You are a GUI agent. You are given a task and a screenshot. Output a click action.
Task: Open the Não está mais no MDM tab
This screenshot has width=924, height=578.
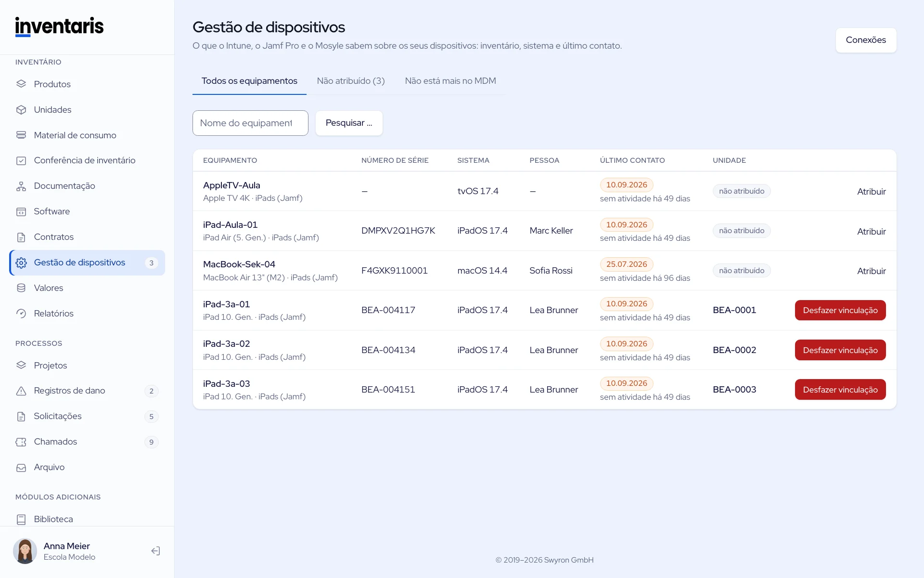pos(450,81)
